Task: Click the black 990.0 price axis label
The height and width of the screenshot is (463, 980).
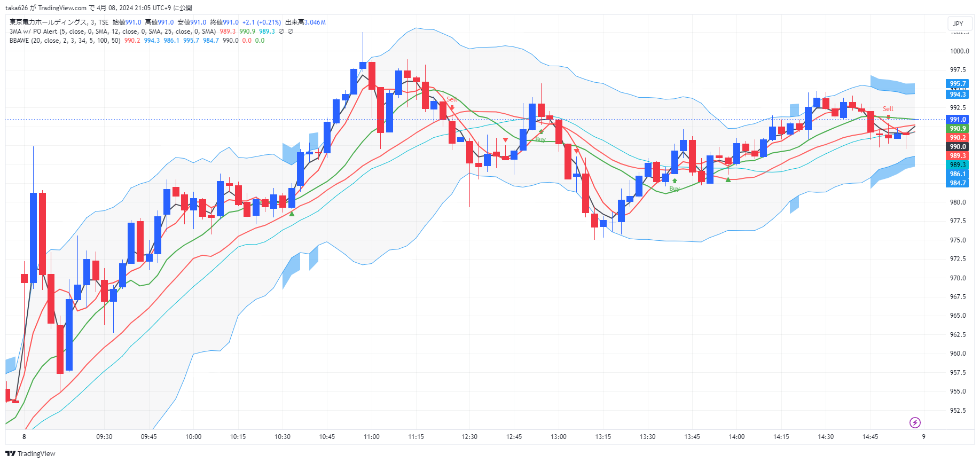Action: click(x=958, y=147)
